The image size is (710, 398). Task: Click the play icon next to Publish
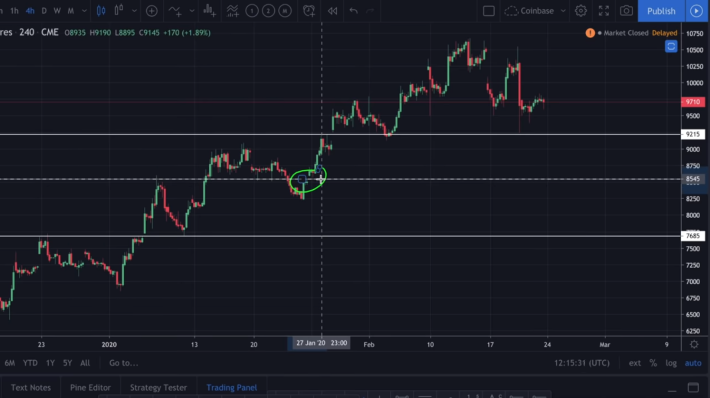coord(696,11)
